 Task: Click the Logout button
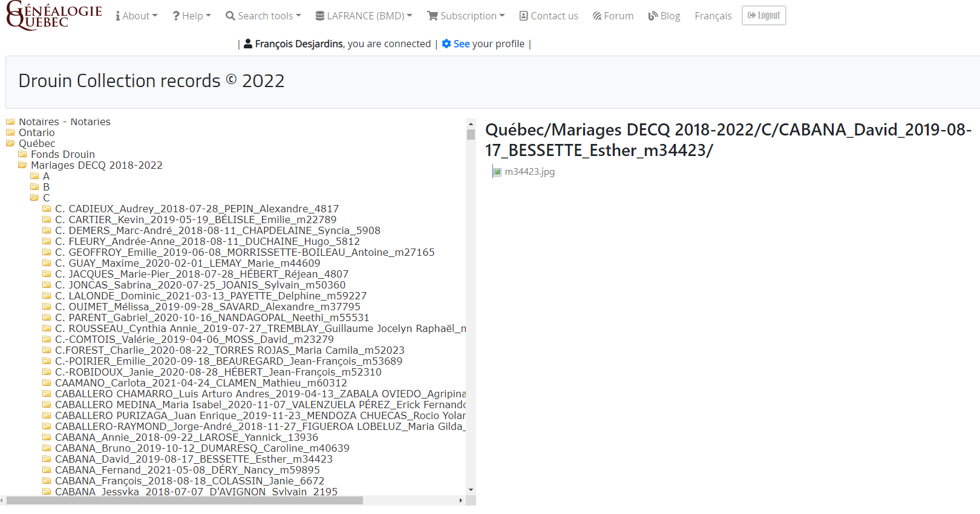(764, 16)
